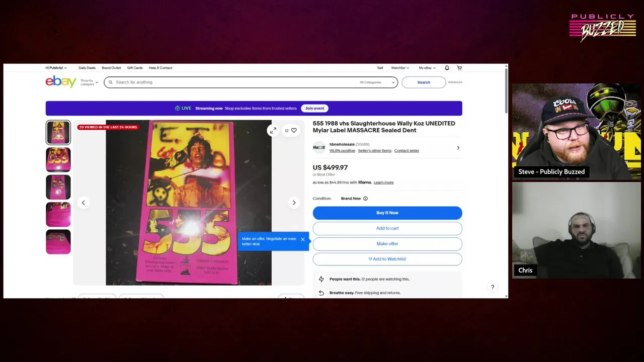Click the US $499.97 price

click(x=330, y=167)
